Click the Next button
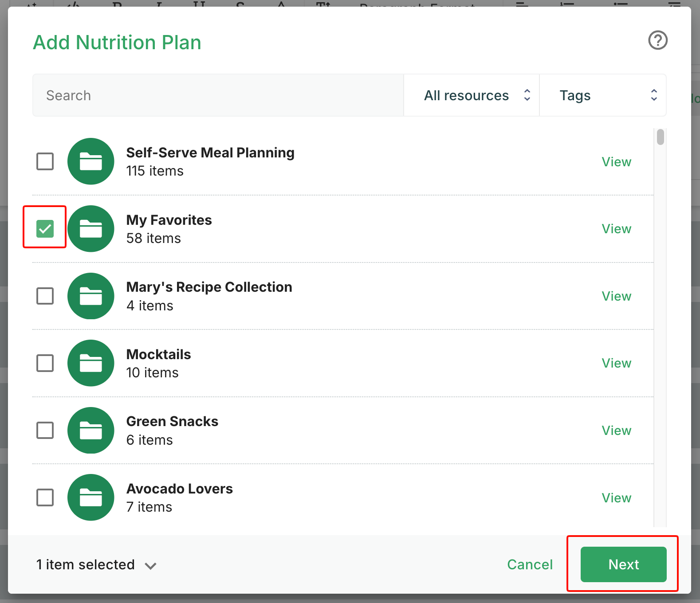The height and width of the screenshot is (603, 700). (623, 564)
